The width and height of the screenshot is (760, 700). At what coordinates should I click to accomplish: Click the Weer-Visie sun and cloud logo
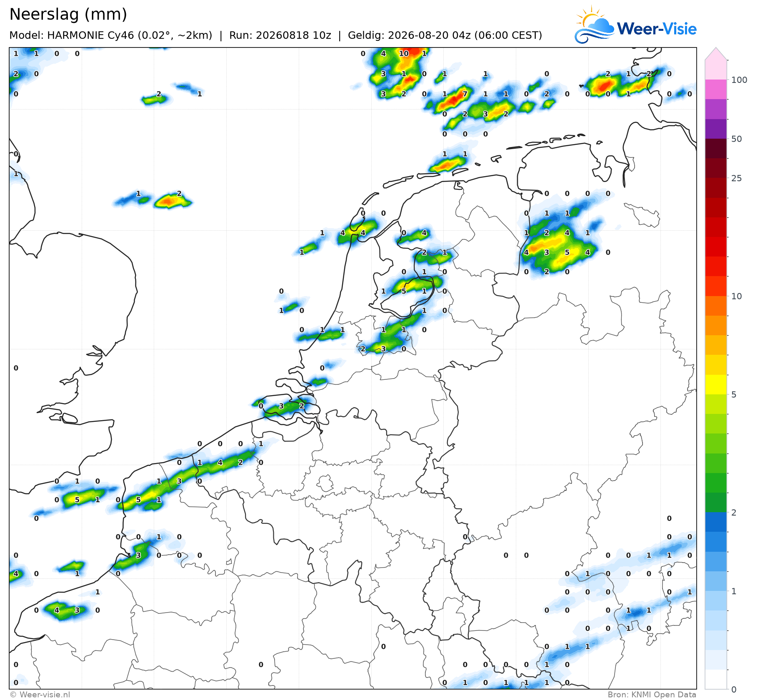pos(595,25)
